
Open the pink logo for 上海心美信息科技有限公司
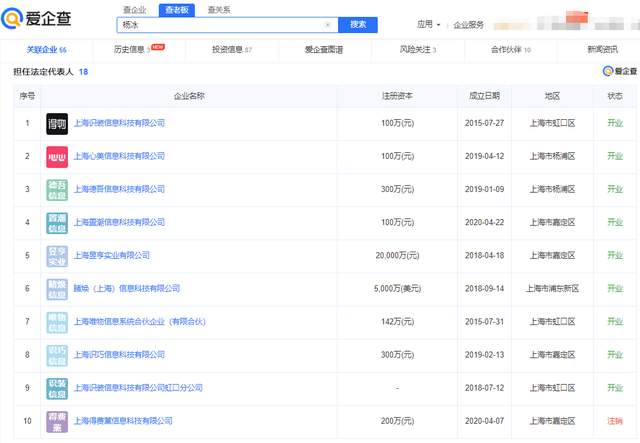pyautogui.click(x=57, y=156)
